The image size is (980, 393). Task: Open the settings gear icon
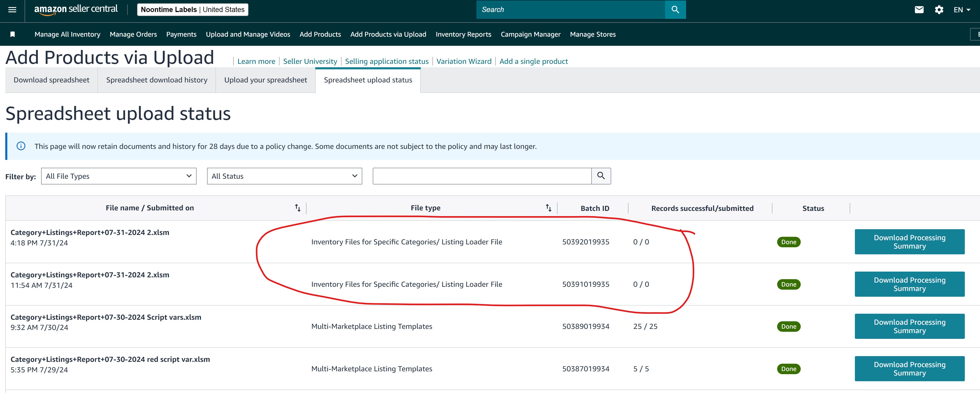pos(939,10)
